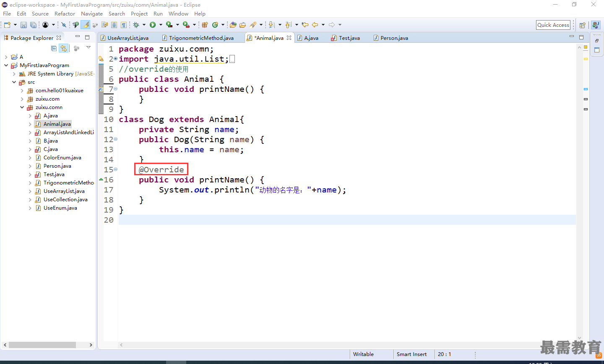Collapse the Dog constructor fold on line 12
Viewport: 604px width, 364px height.
[x=116, y=139]
